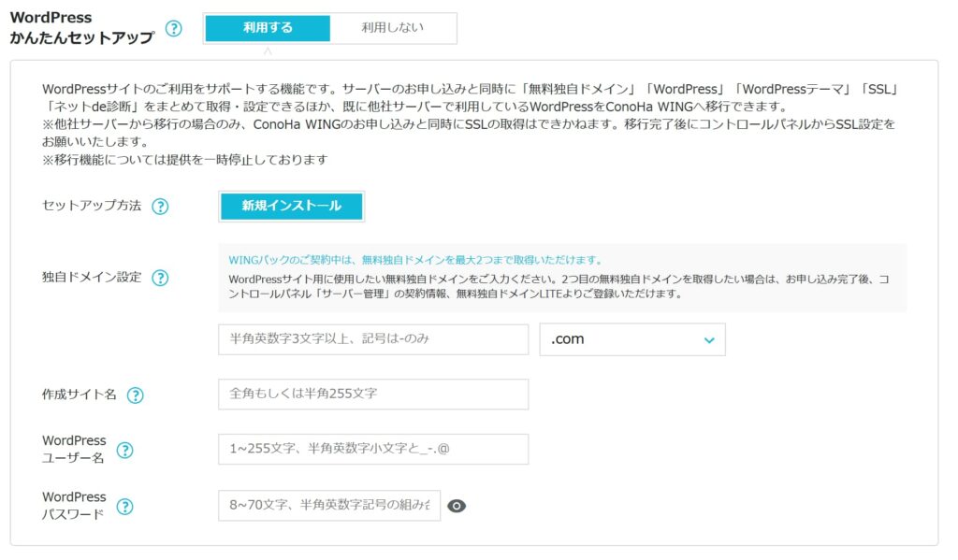958x560 pixels.
Task: Click into the WordPress ユーザー名 field
Action: click(373, 450)
